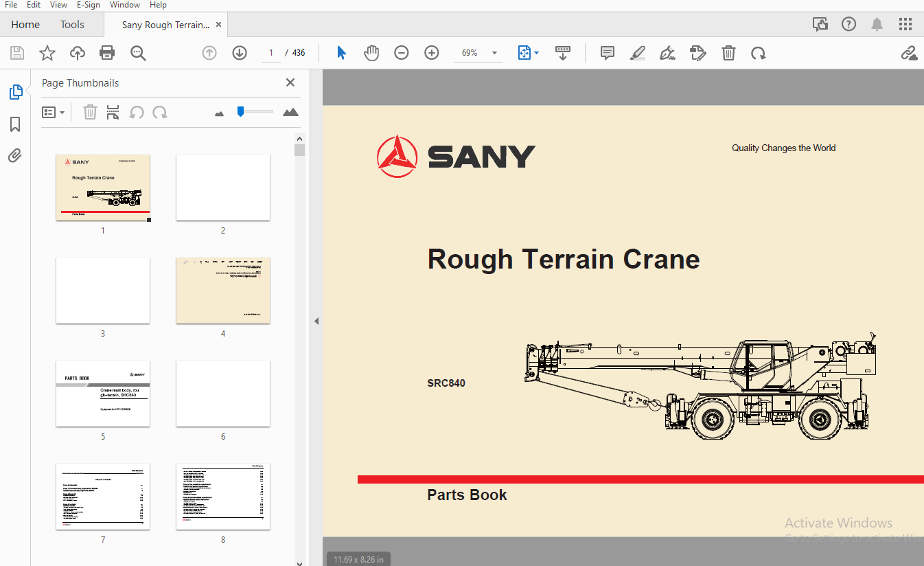Activate the hand pan tool
Screen dimensions: 924x566
pyautogui.click(x=371, y=53)
